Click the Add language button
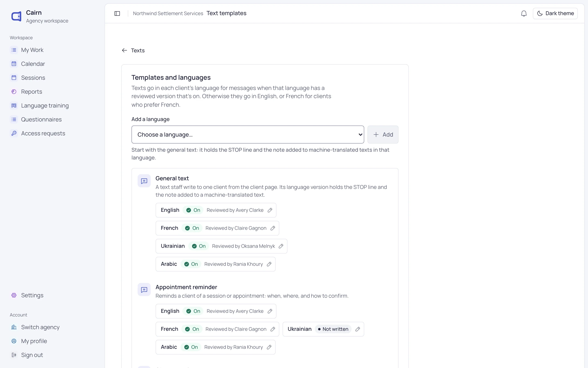This screenshot has height=368, width=588. click(383, 135)
